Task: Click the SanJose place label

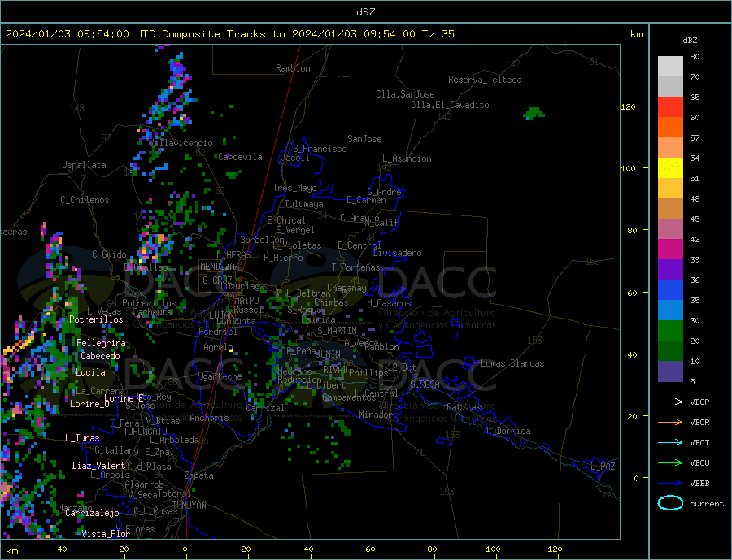Action: tap(364, 139)
